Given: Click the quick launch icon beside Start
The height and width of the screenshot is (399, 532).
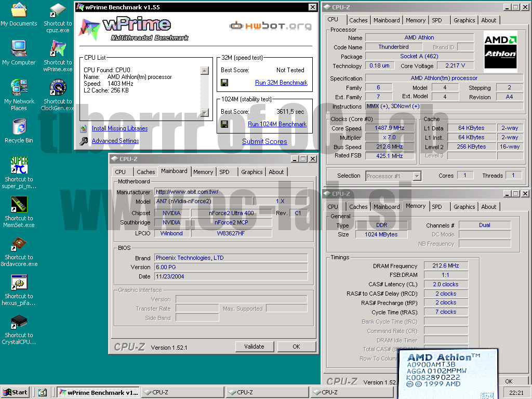Looking at the screenshot, I should coord(43,392).
